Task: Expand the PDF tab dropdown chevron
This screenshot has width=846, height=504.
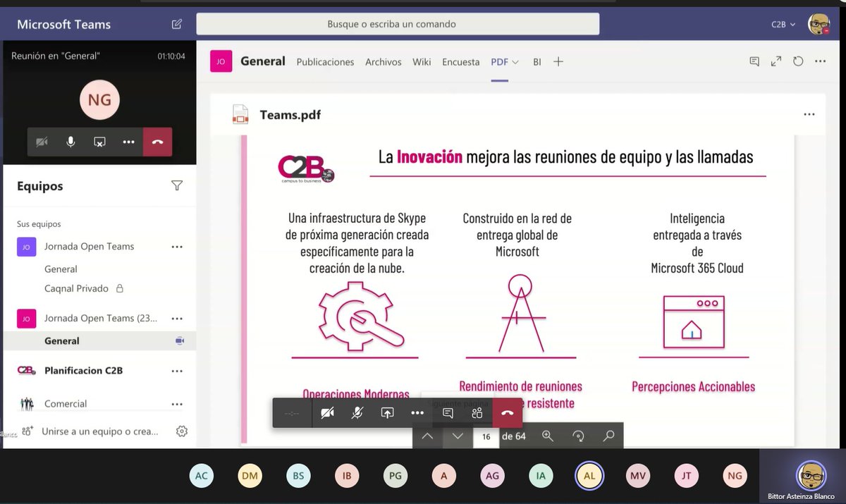Action: click(515, 62)
